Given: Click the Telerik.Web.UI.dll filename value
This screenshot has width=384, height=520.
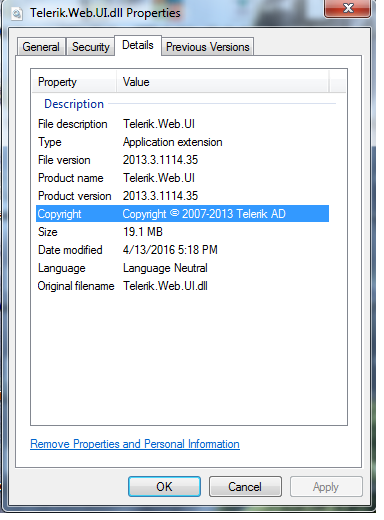Looking at the screenshot, I should point(165,286).
